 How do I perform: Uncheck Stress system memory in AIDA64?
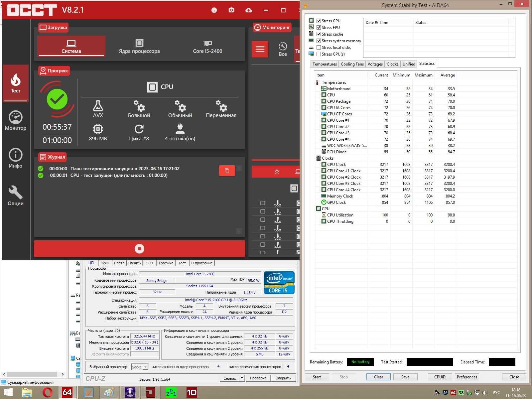(x=319, y=41)
